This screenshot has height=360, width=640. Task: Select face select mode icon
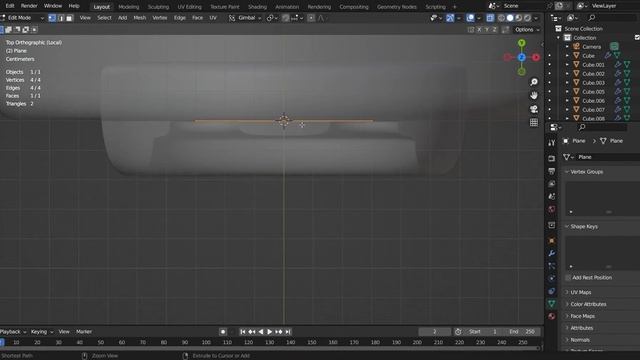point(69,18)
